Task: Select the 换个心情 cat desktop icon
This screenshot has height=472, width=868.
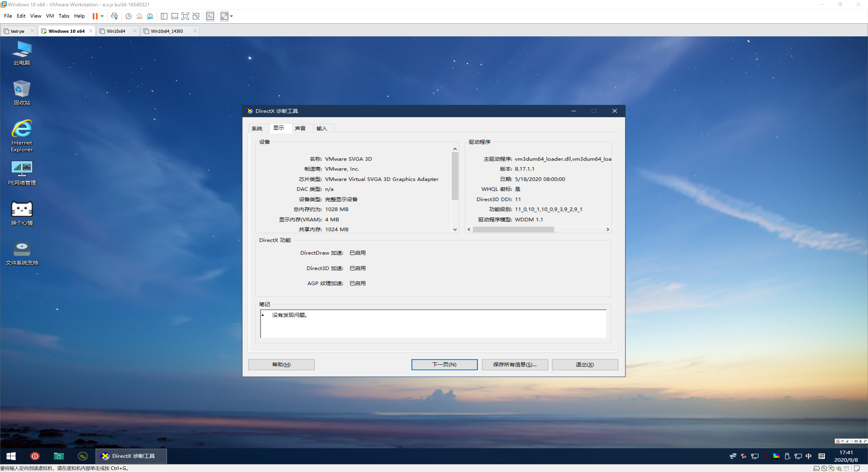Action: [x=22, y=213]
